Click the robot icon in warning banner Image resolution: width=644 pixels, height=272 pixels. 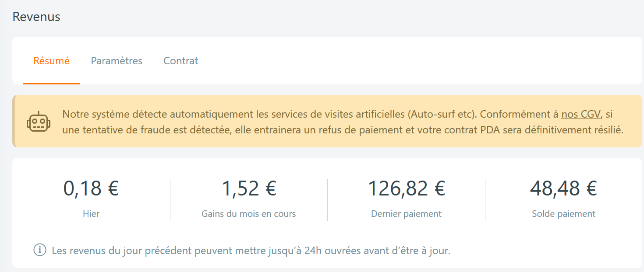pyautogui.click(x=39, y=121)
